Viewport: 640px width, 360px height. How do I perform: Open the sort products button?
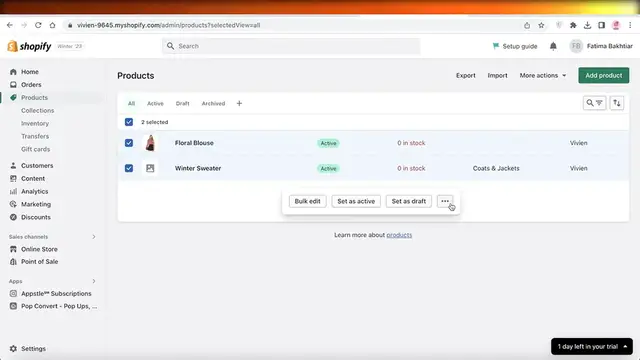point(617,103)
